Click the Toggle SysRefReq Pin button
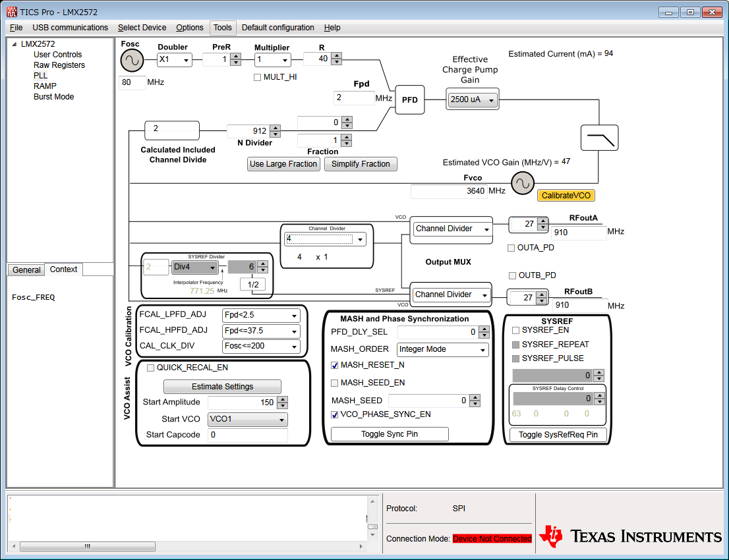 [558, 435]
